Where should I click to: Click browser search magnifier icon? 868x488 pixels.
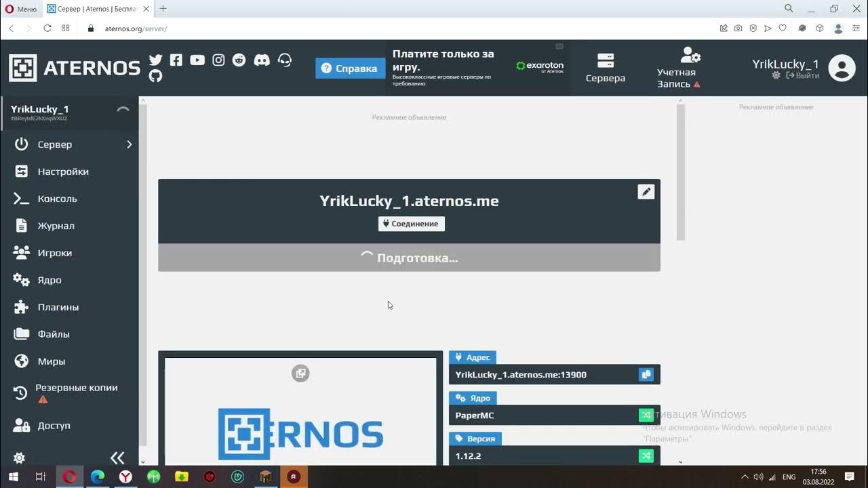[789, 9]
